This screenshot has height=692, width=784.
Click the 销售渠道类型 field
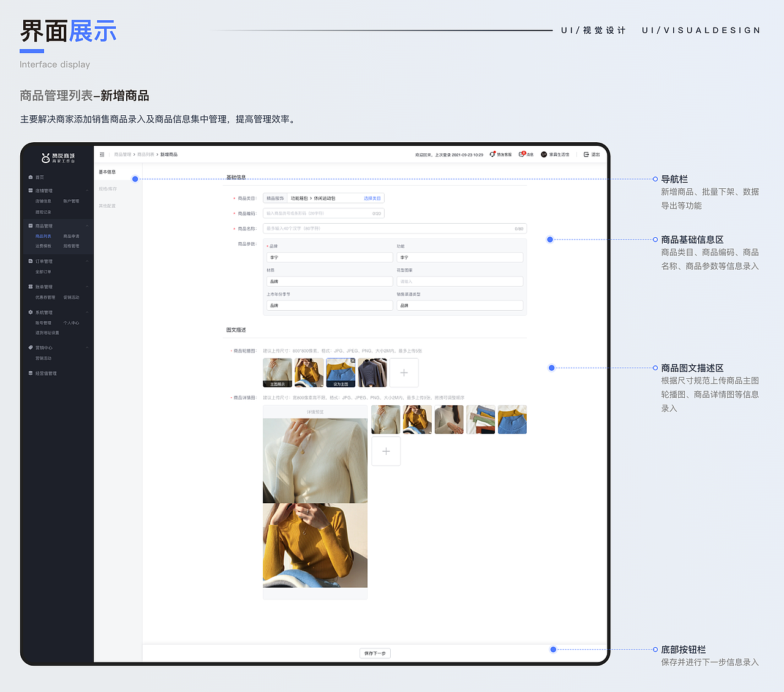click(460, 305)
